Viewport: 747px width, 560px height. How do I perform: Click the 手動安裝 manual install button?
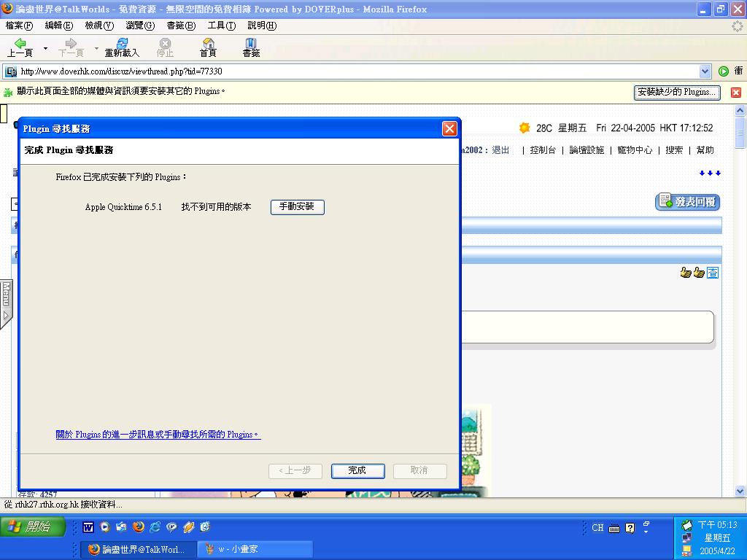point(297,207)
